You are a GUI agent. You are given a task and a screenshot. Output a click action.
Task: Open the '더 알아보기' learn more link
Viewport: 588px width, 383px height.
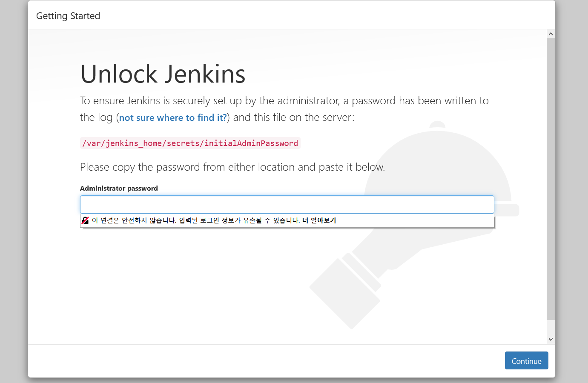[x=319, y=220]
